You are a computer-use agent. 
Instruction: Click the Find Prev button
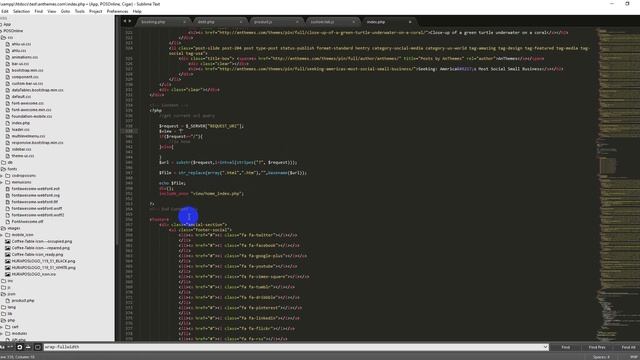click(597, 347)
